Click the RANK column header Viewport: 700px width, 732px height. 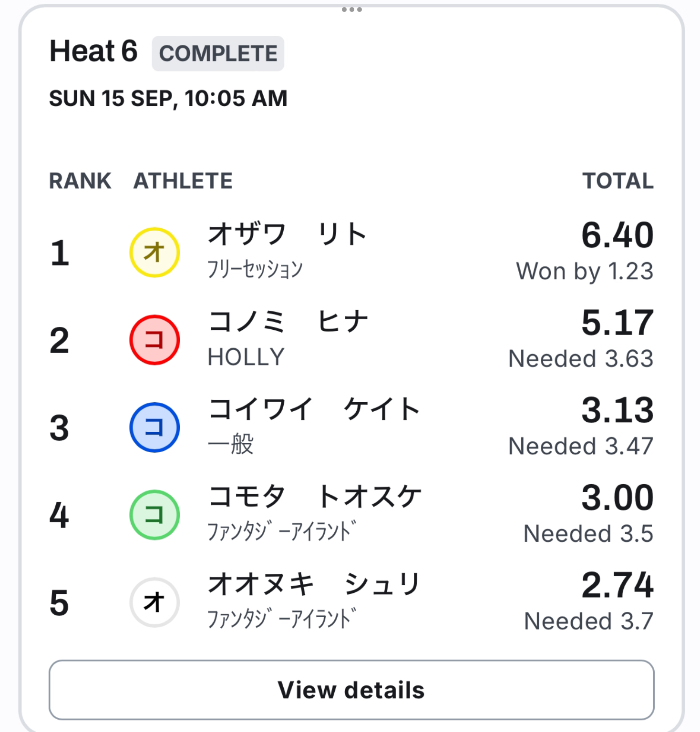click(x=80, y=181)
